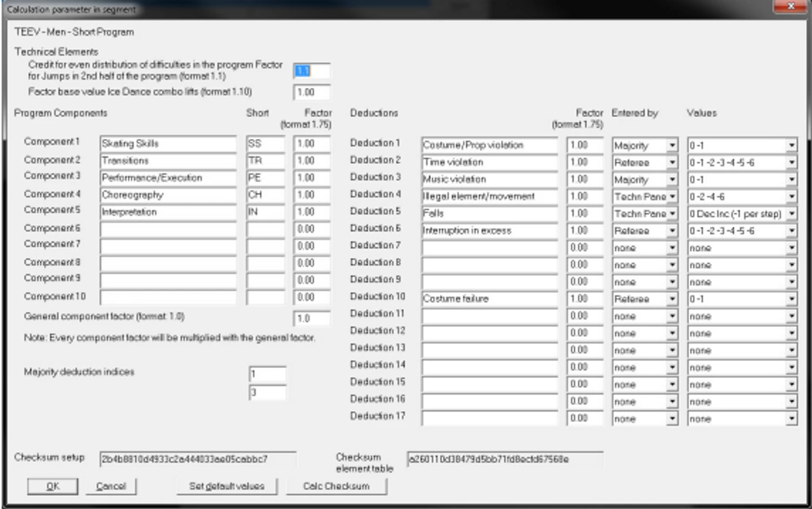Screen dimensions: 812x509
Task: Select Ice Dance combo lifts factor field
Action: (311, 92)
